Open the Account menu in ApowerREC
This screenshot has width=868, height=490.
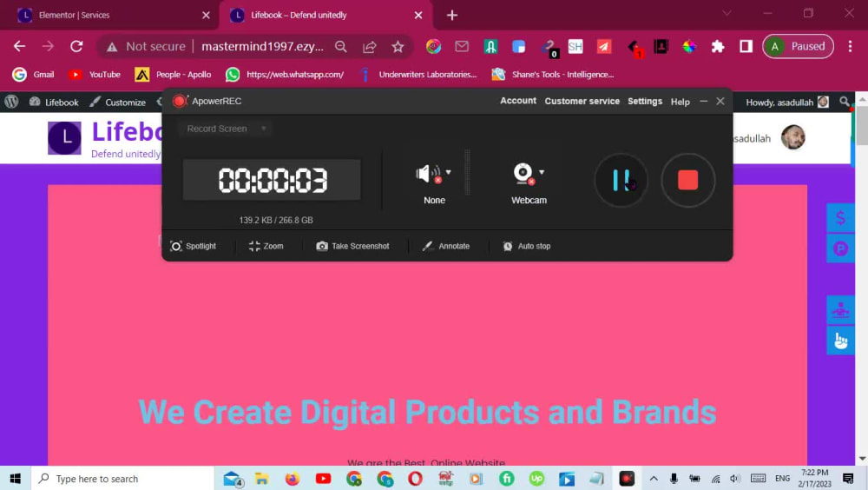[x=518, y=101]
